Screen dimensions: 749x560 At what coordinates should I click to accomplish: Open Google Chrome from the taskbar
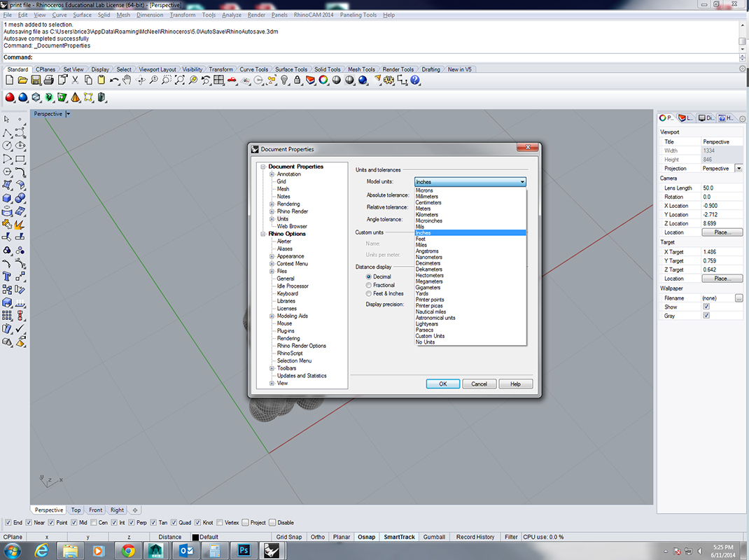[x=127, y=550]
